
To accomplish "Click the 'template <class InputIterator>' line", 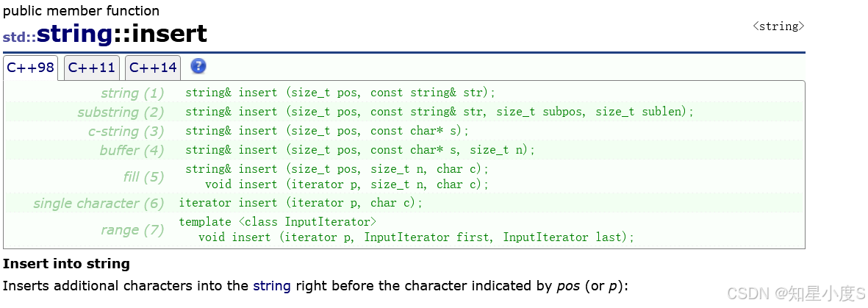I will pyautogui.click(x=278, y=221).
